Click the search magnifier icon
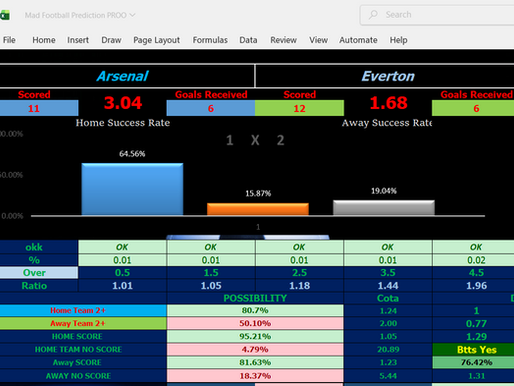514x386 pixels. point(373,15)
